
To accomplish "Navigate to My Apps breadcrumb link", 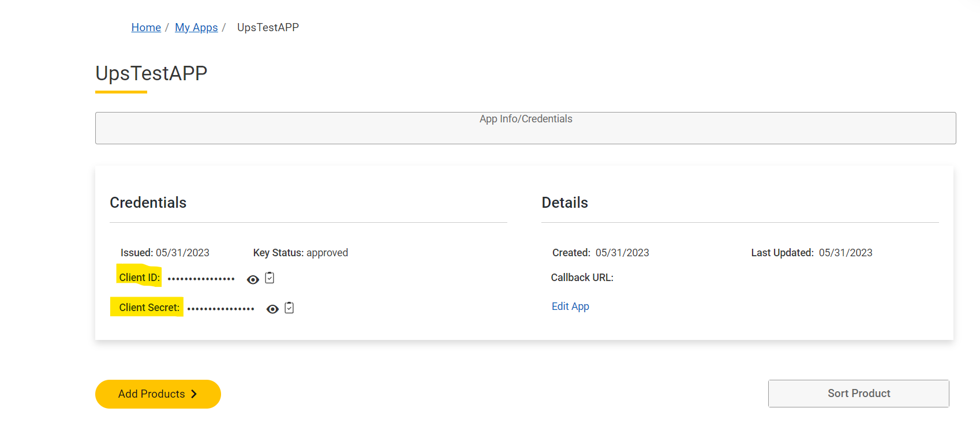I will (x=196, y=28).
